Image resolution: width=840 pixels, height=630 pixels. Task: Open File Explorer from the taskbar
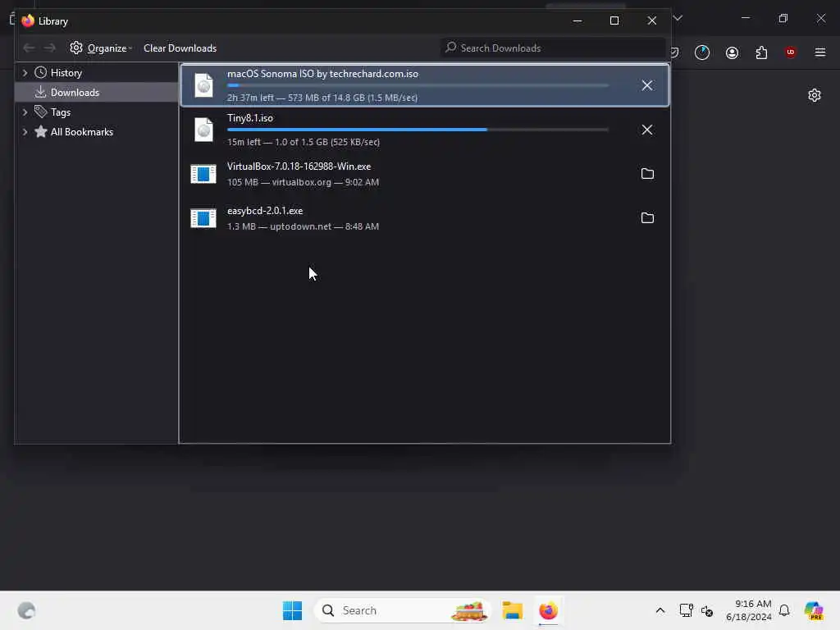[x=512, y=610]
